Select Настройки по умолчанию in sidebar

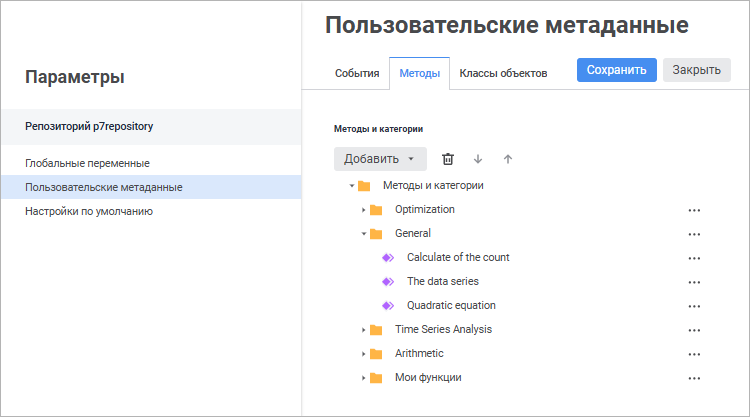pos(88,211)
